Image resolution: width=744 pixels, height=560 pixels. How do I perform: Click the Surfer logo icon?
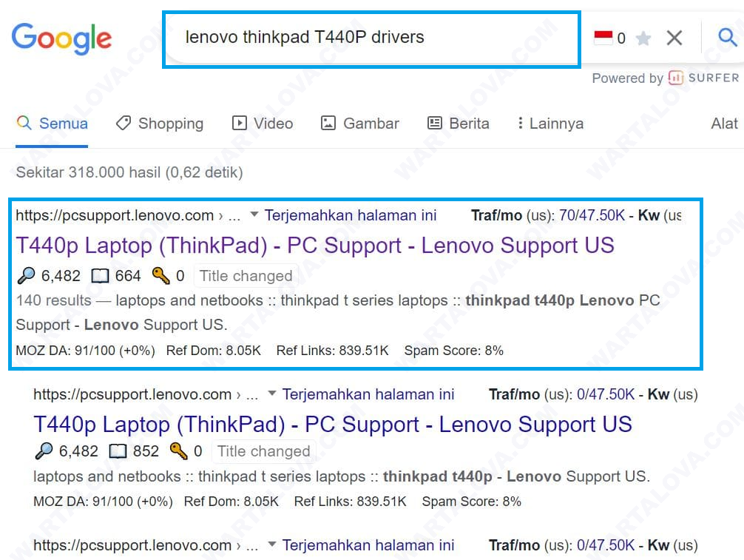coord(675,78)
